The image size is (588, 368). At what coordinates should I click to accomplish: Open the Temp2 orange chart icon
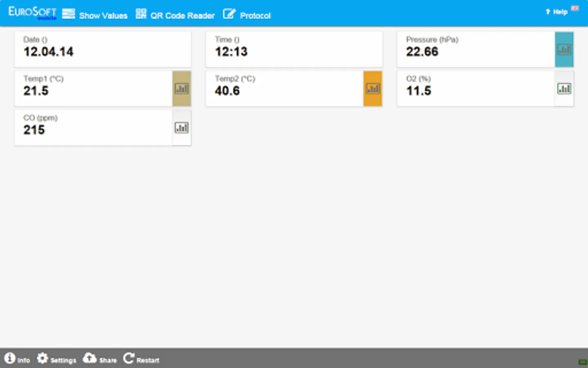[373, 89]
